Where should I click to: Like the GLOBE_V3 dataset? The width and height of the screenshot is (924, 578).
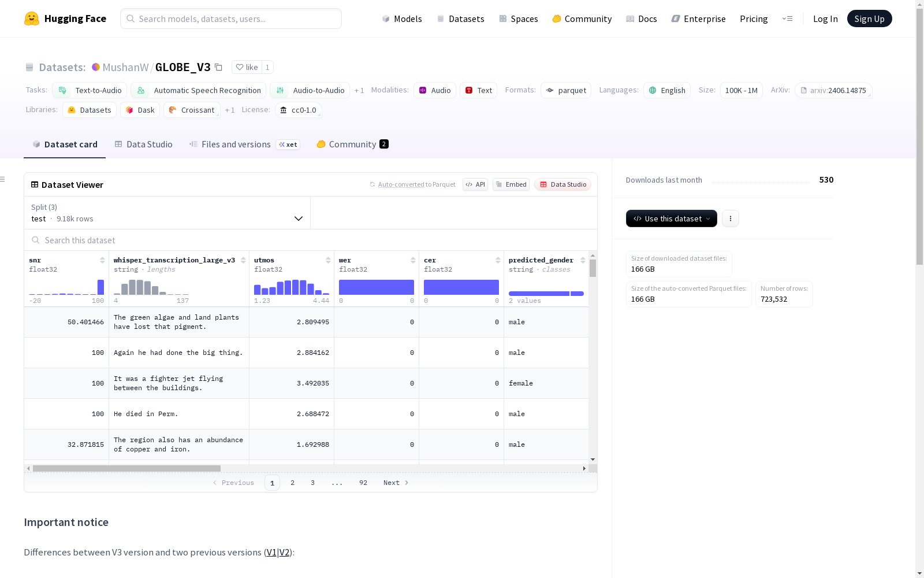[247, 67]
